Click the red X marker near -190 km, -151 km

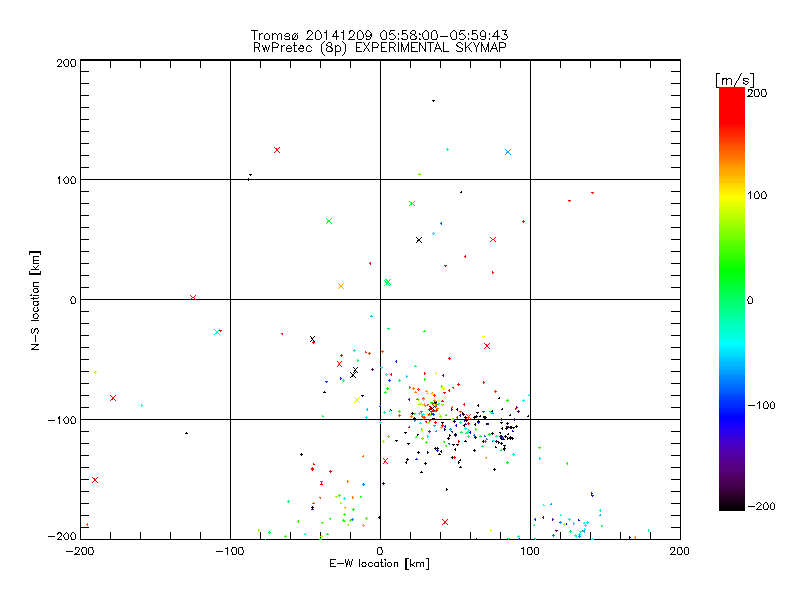tap(95, 480)
